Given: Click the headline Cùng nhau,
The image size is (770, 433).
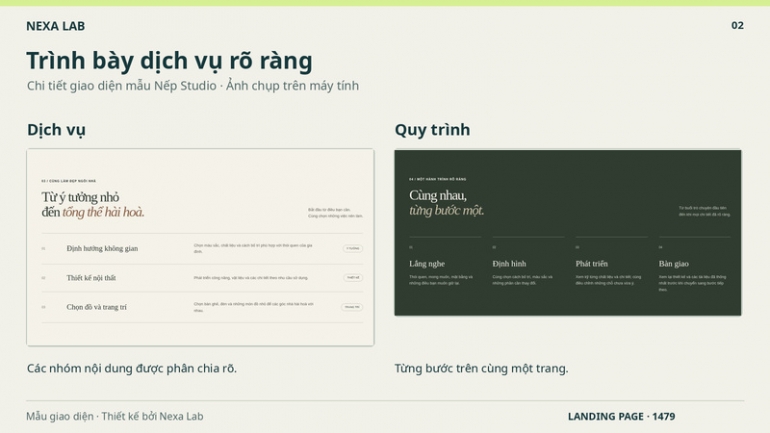Looking at the screenshot, I should pyautogui.click(x=438, y=195).
